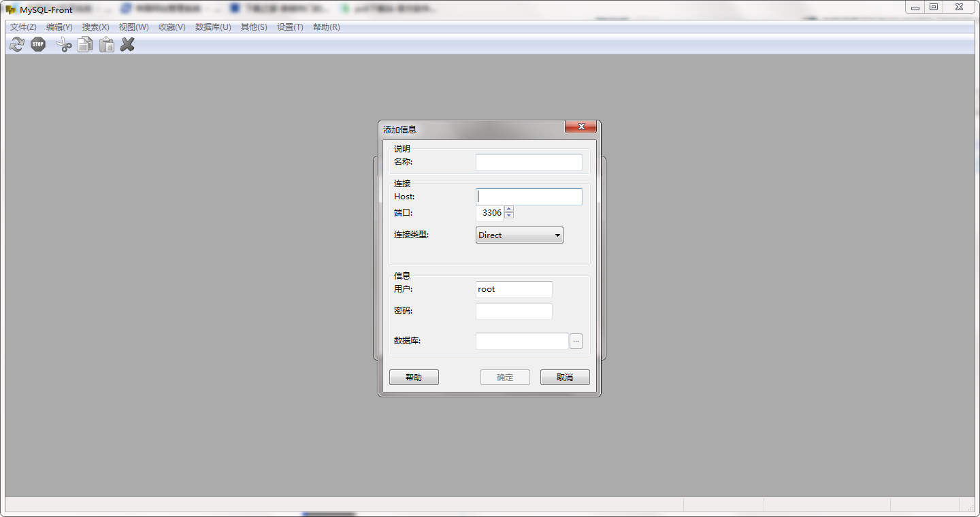Click the 用户 field containing root
This screenshot has width=980, height=517.
[514, 289]
